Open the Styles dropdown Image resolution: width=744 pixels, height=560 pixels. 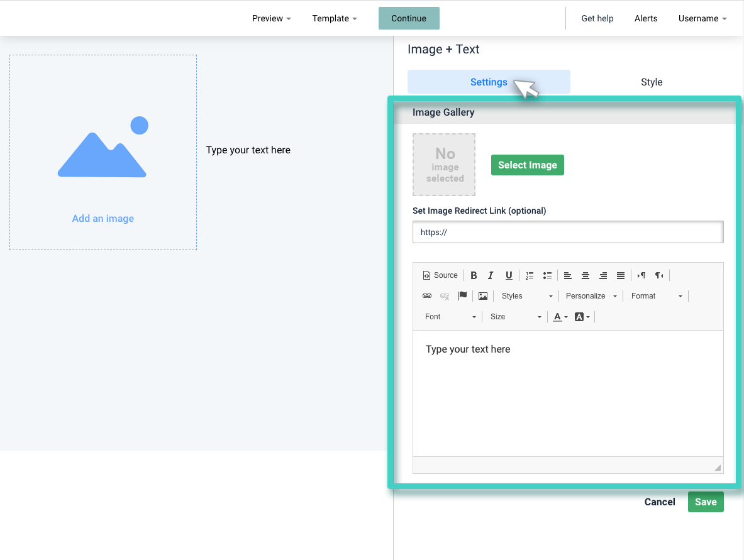[x=527, y=296]
